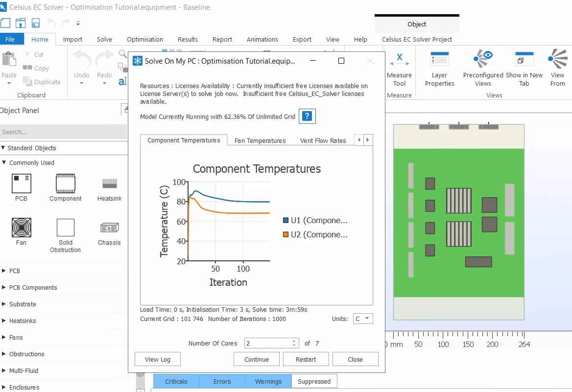572x392 pixels.
Task: Expand the Fans category
Action: 3,337
